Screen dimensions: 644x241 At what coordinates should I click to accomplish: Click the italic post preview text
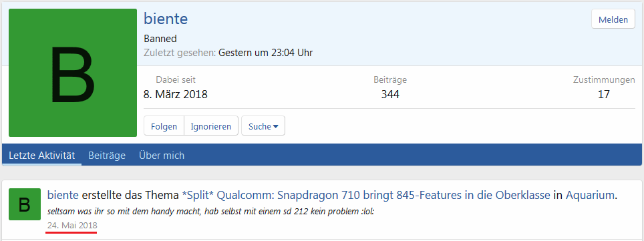(x=210, y=213)
